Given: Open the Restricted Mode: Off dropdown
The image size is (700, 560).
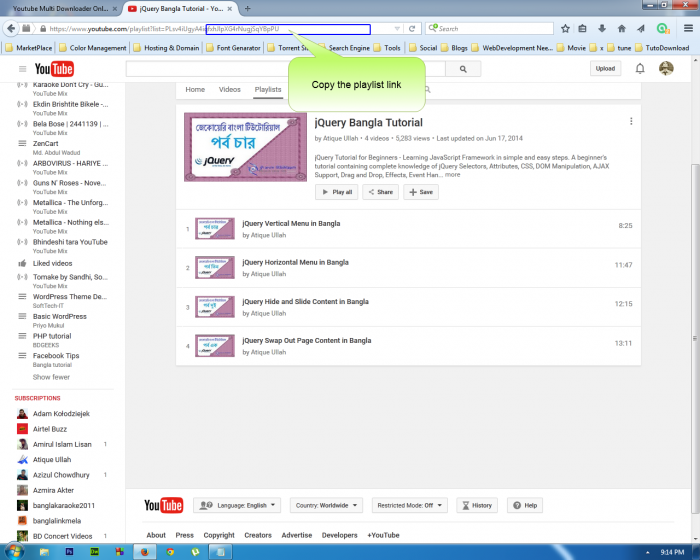Looking at the screenshot, I should pyautogui.click(x=409, y=506).
